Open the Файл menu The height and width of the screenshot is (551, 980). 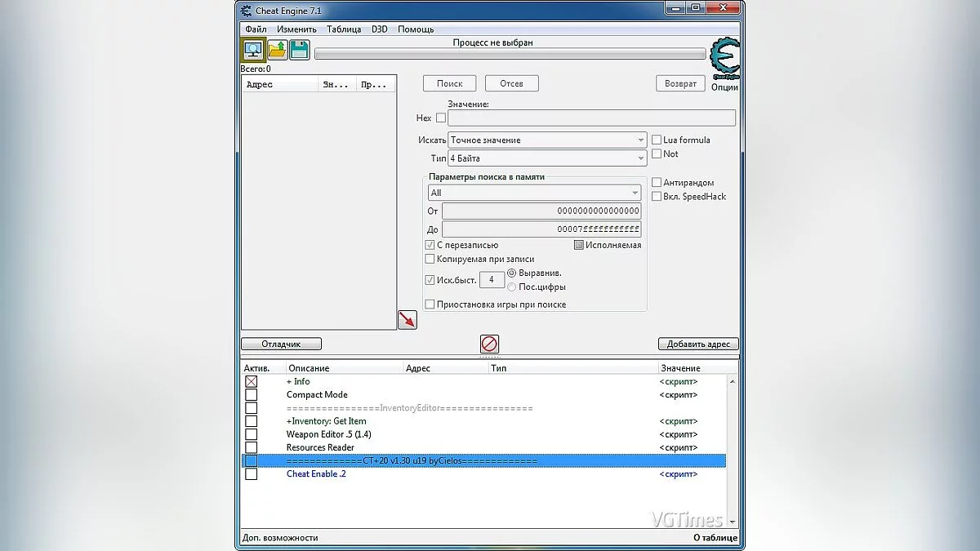click(256, 29)
